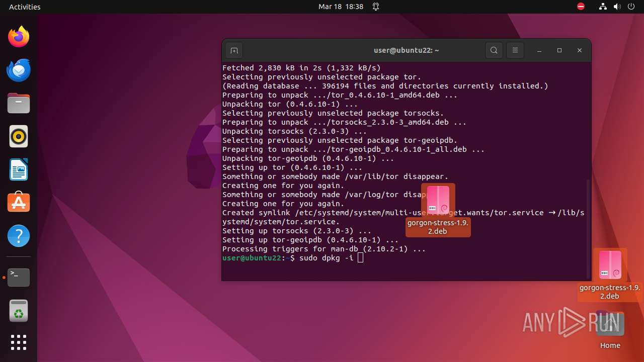Select the Terminal icon in the dock

pos(19,277)
